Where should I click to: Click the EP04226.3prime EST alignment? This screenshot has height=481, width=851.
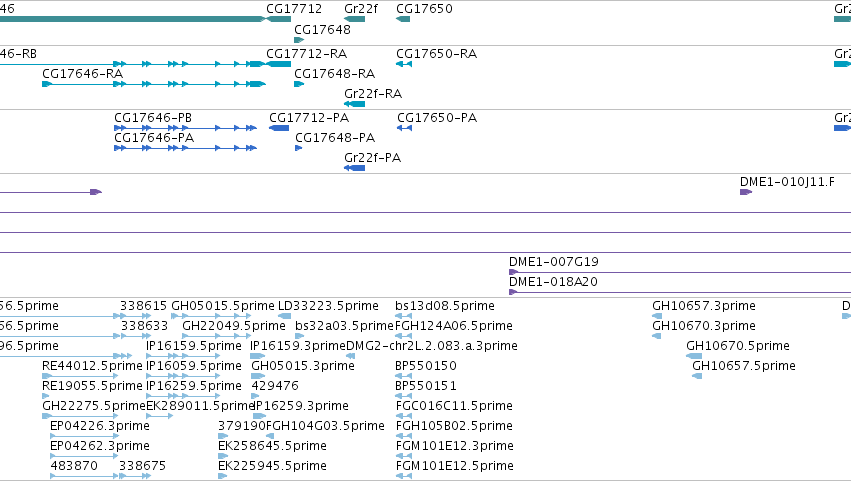click(84, 436)
